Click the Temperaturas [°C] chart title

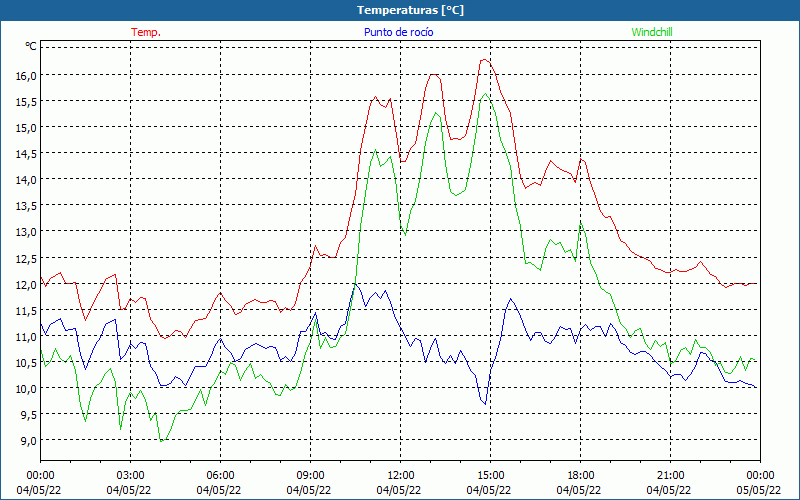click(410, 10)
